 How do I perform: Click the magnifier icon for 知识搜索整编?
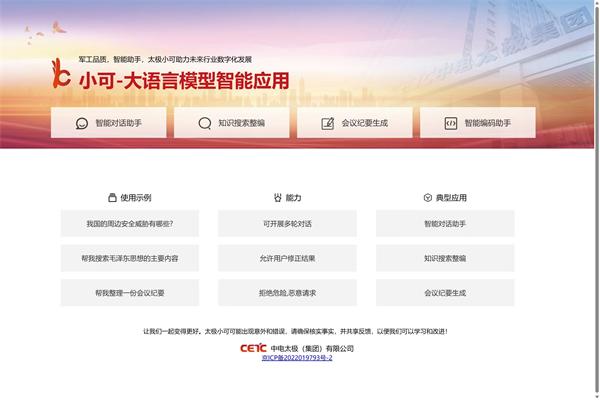tap(205, 123)
